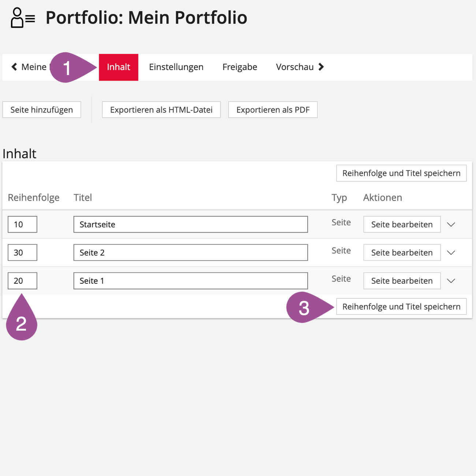
Task: Switch to the Inhalt tab
Action: 118,67
